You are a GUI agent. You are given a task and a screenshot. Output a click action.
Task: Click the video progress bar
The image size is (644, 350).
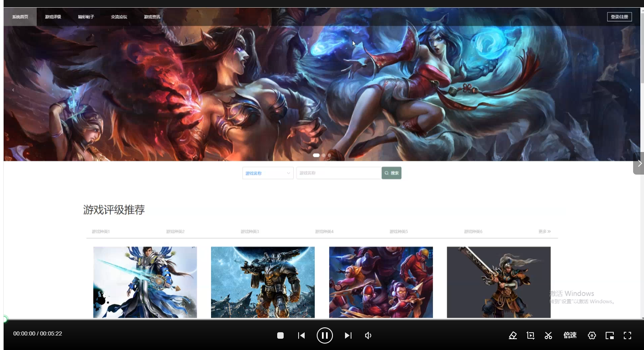tap(323, 319)
